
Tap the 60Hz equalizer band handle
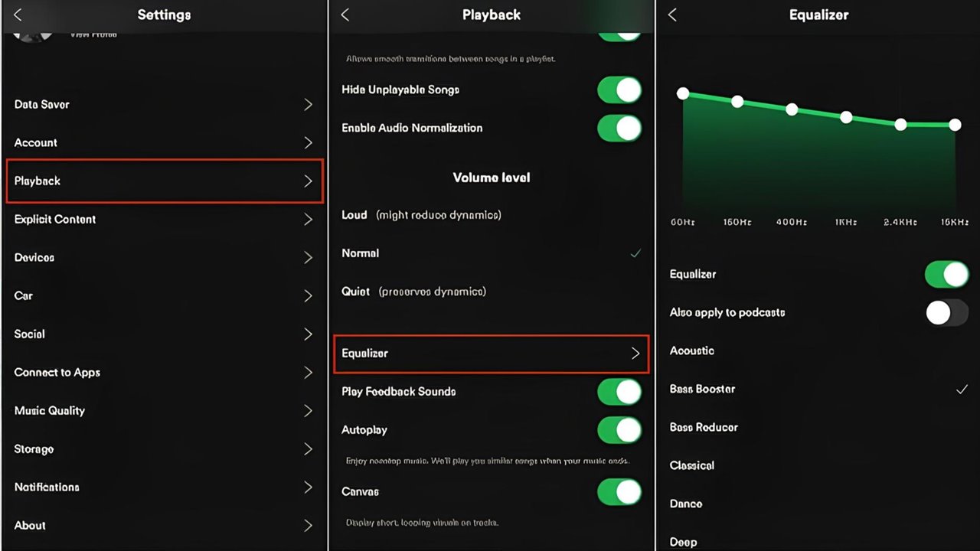(x=683, y=93)
